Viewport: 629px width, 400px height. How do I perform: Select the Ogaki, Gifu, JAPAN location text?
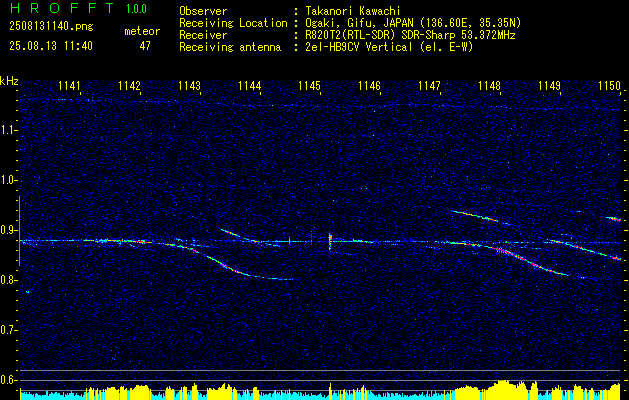coord(413,23)
